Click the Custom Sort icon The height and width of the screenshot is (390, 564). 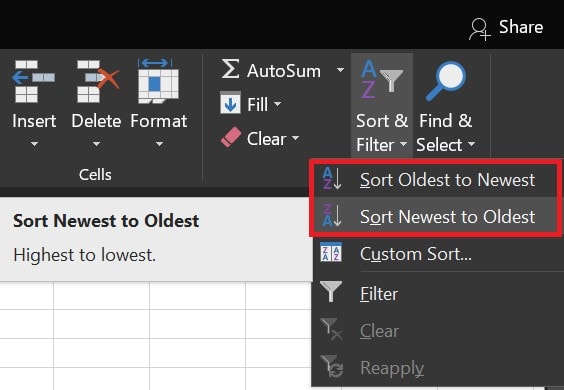331,252
